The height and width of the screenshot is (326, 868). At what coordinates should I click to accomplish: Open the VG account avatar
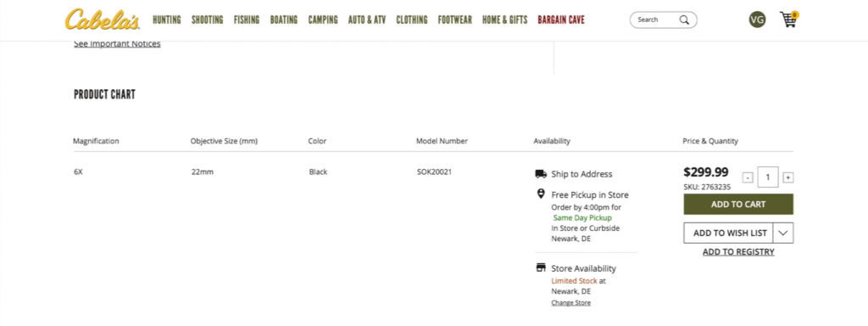757,20
